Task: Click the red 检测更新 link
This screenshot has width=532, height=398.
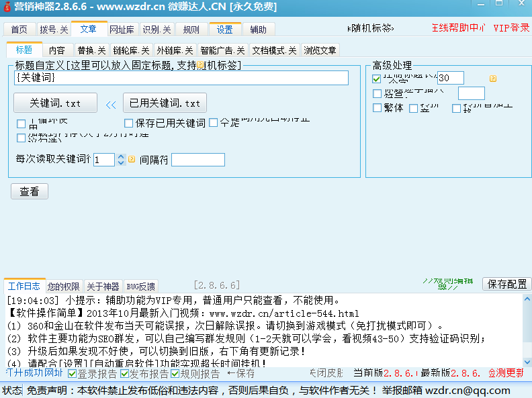Action: click(506, 373)
